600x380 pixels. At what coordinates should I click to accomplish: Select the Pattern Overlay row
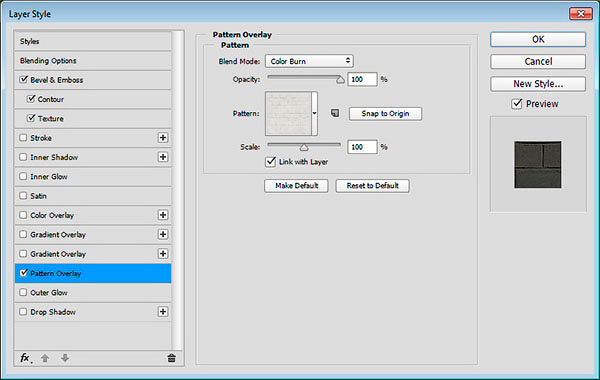(x=93, y=273)
